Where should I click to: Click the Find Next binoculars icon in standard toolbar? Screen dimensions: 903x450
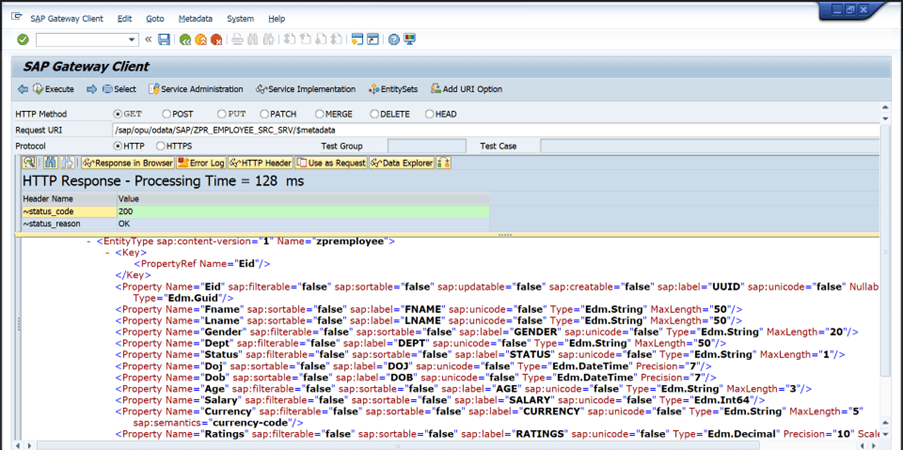coord(267,40)
